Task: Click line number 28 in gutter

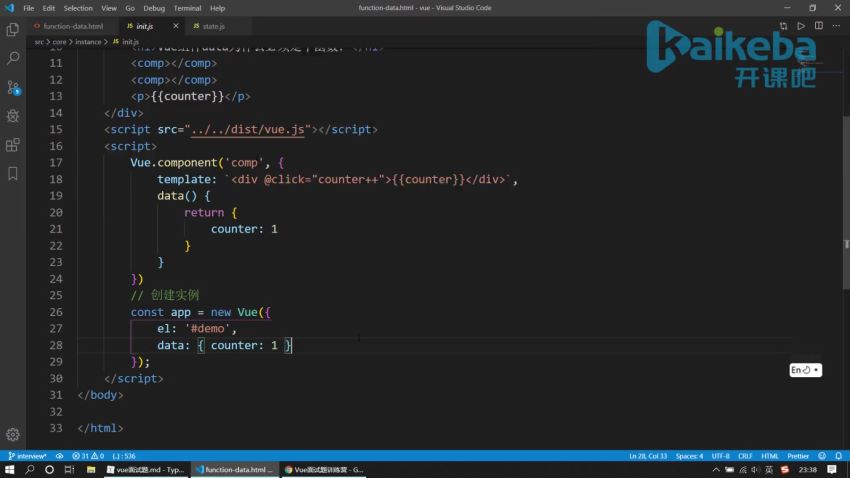Action: tap(56, 345)
